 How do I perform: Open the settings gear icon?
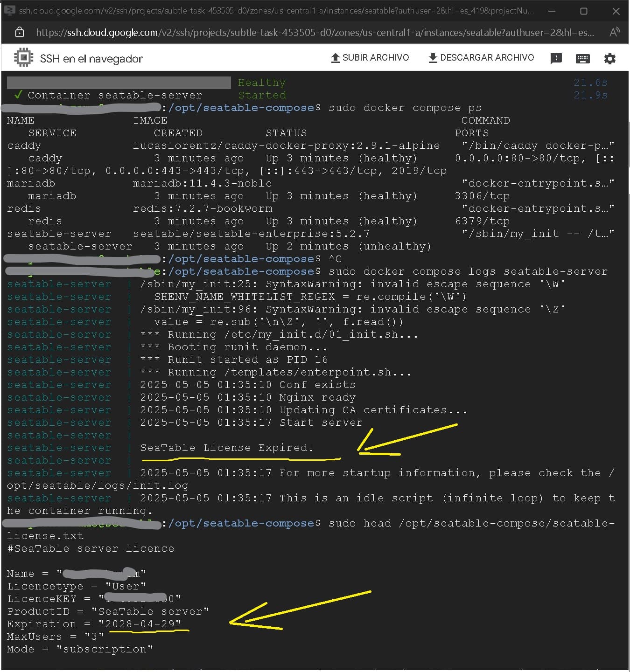(610, 58)
